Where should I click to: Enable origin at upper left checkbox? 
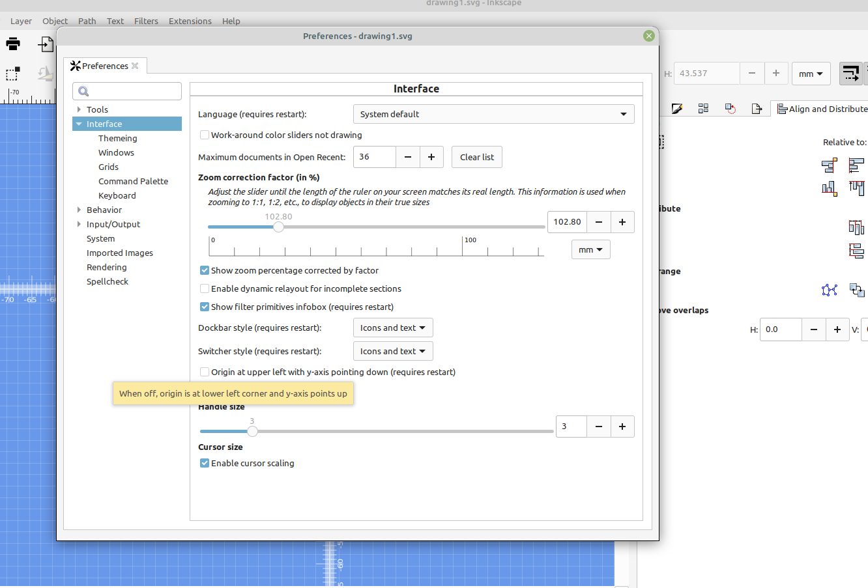click(205, 372)
